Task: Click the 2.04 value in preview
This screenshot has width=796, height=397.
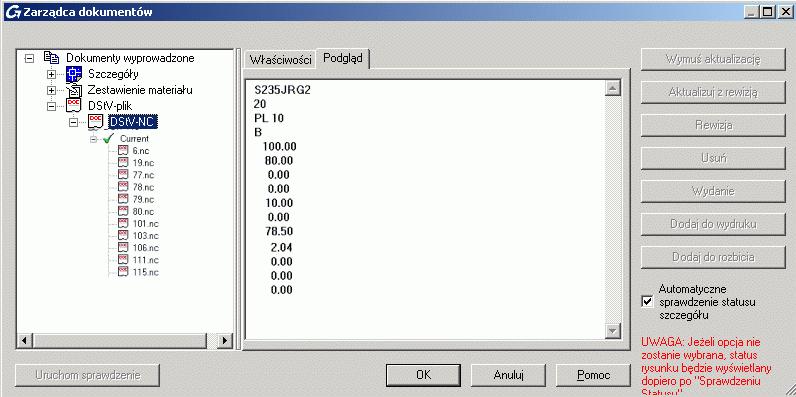Action: (280, 248)
